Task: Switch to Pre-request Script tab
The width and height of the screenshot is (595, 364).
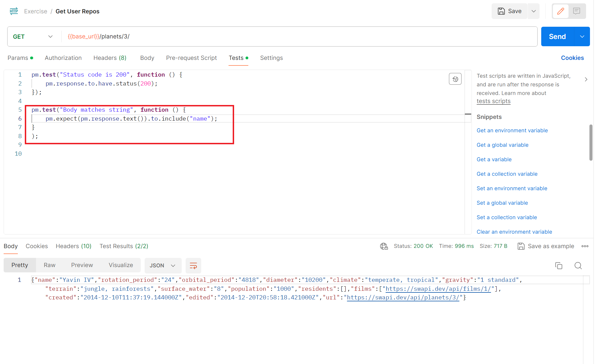Action: pos(191,58)
